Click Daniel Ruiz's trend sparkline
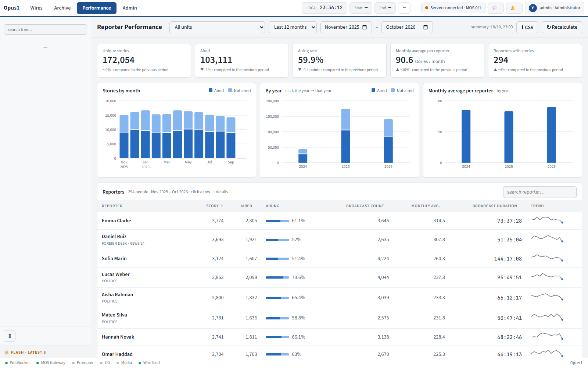The width and height of the screenshot is (588, 368). pyautogui.click(x=547, y=239)
